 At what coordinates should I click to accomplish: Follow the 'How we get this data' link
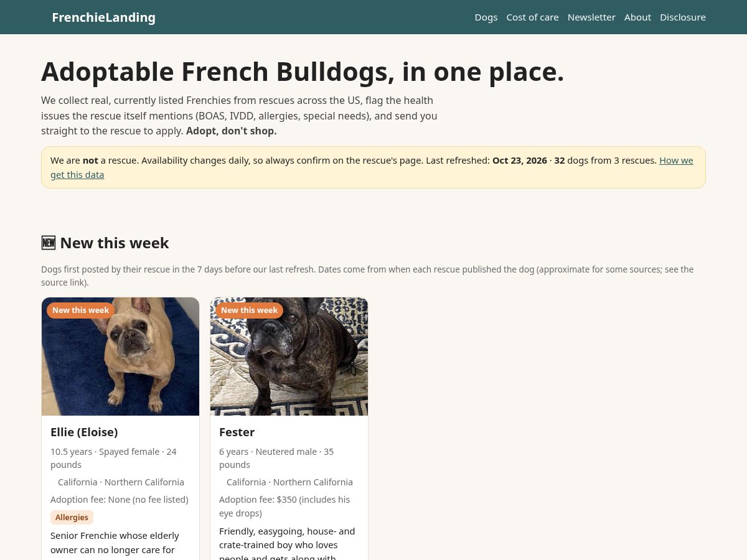click(676, 161)
